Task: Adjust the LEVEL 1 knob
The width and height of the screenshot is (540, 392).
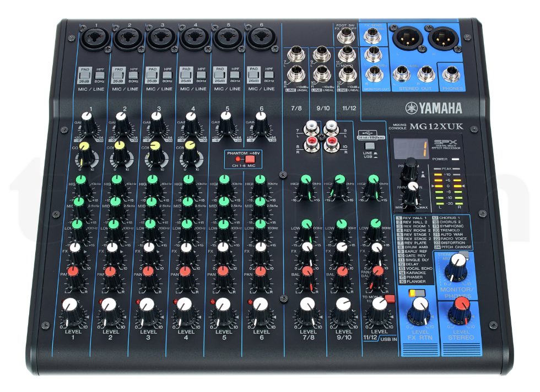Action: click(71, 312)
